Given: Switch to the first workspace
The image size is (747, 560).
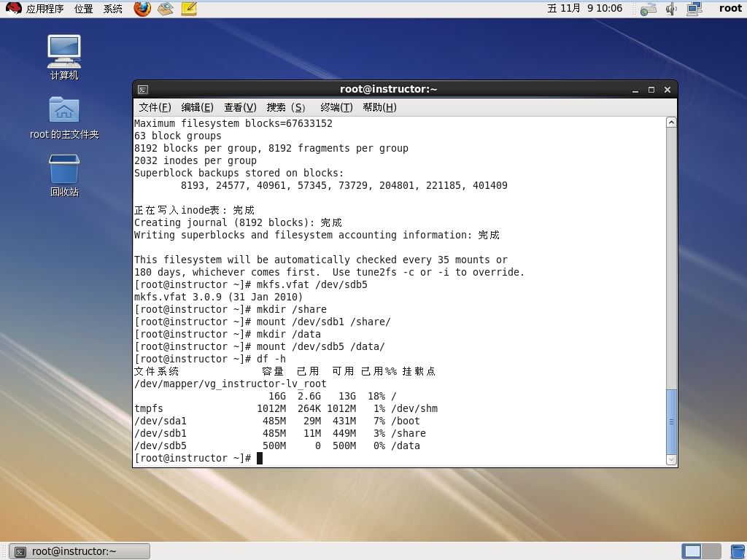Looking at the screenshot, I should pyautogui.click(x=692, y=551).
